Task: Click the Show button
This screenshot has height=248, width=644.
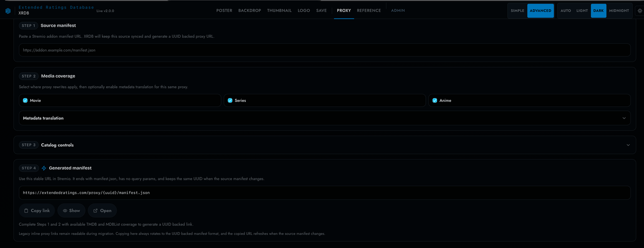Action: tap(71, 211)
